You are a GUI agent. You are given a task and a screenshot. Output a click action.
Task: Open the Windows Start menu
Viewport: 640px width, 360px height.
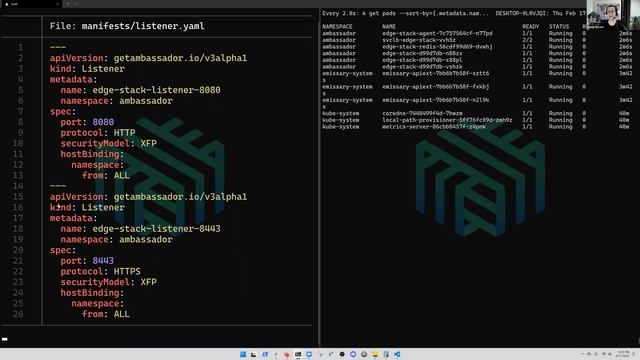(x=243, y=354)
